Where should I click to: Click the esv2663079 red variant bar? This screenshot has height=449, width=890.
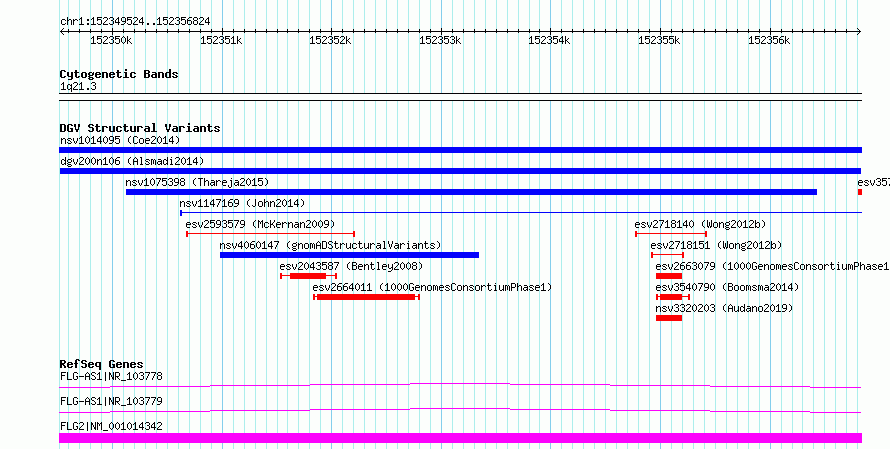click(x=669, y=276)
